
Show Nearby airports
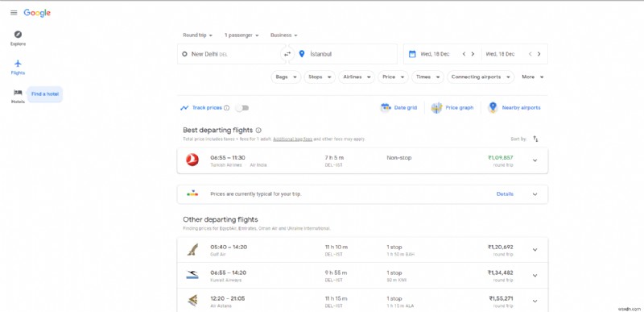tap(514, 108)
